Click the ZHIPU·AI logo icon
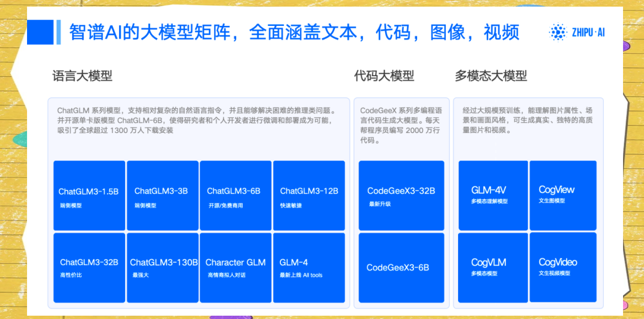 557,31
